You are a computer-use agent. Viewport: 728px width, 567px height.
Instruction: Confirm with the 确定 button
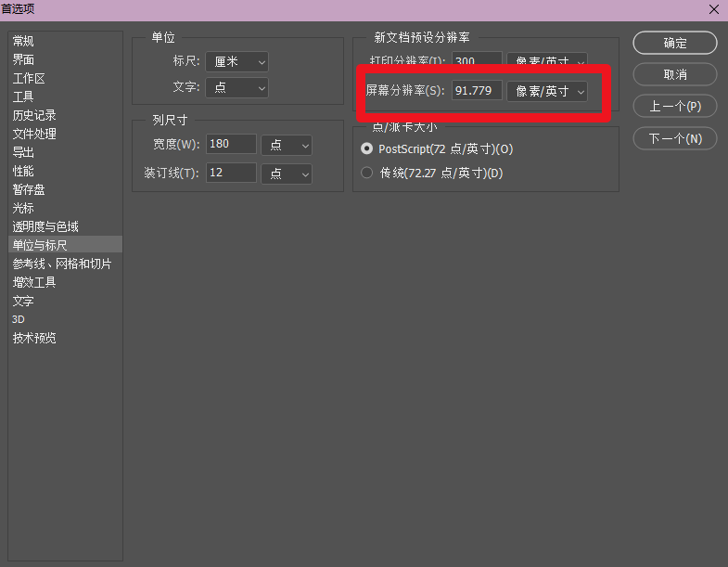pos(675,43)
